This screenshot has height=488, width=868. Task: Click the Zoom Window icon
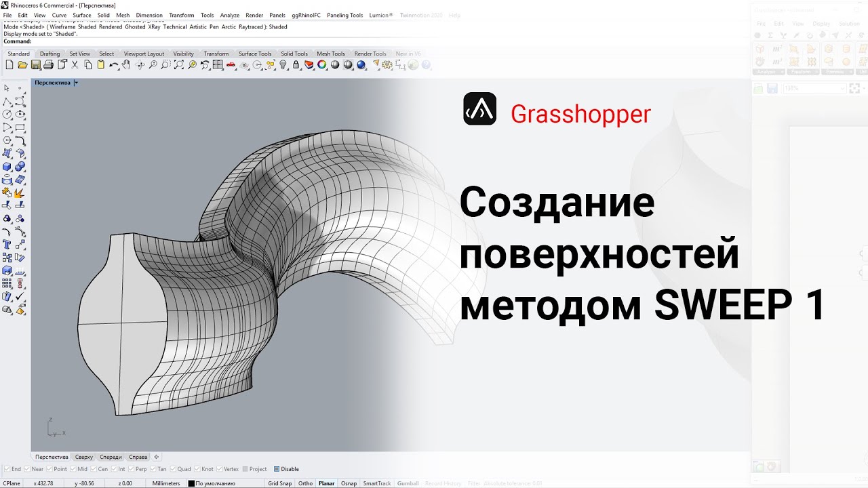pyautogui.click(x=166, y=65)
